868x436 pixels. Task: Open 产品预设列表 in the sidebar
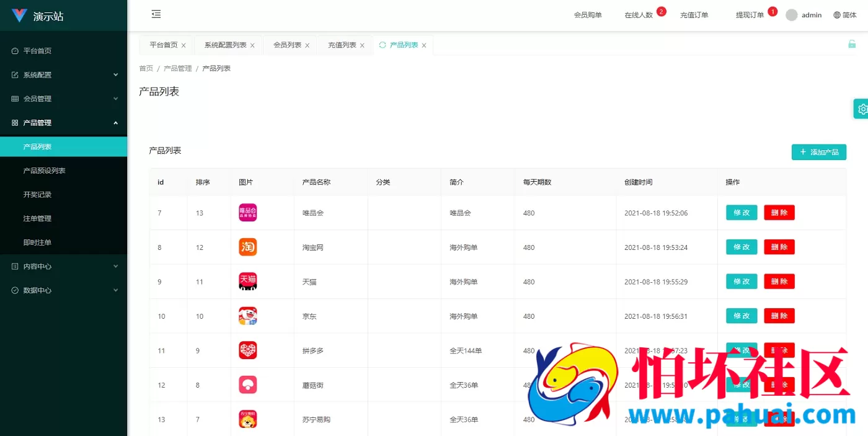coord(63,171)
